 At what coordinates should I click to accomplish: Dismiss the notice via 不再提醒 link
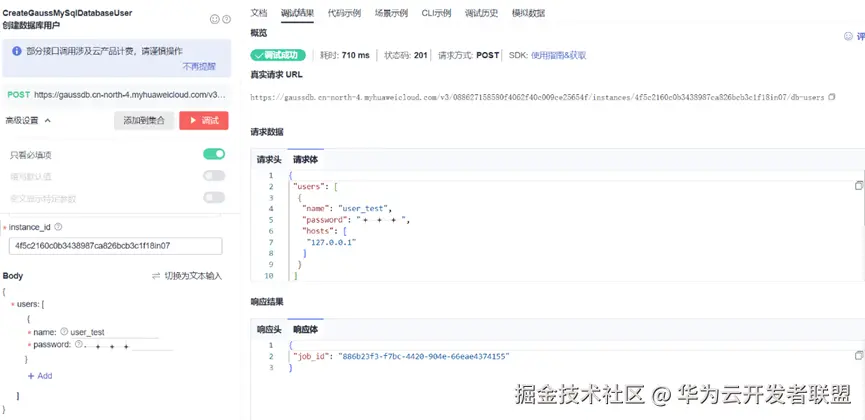click(199, 67)
